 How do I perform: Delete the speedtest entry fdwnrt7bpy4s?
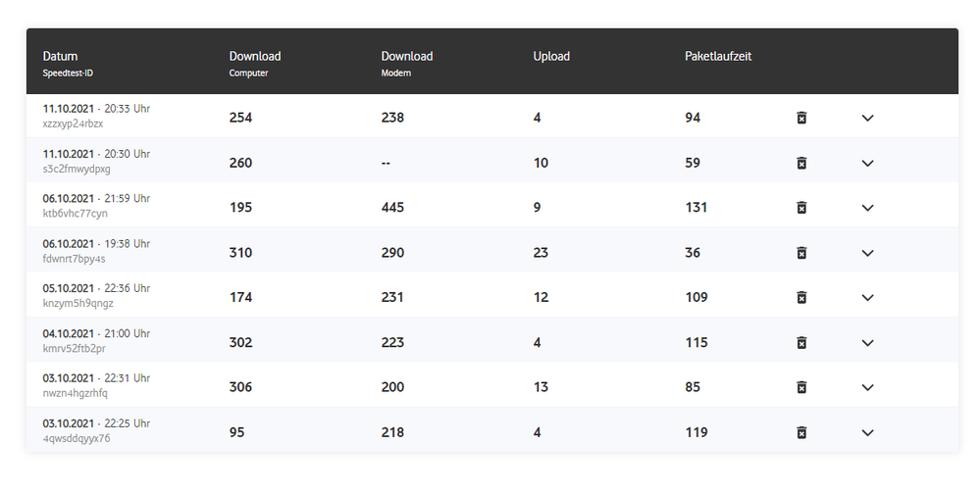pyautogui.click(x=801, y=253)
